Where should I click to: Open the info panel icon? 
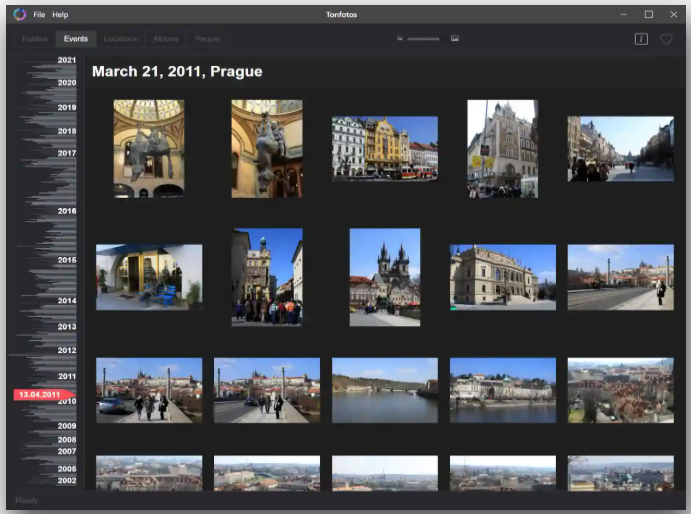pyautogui.click(x=641, y=39)
